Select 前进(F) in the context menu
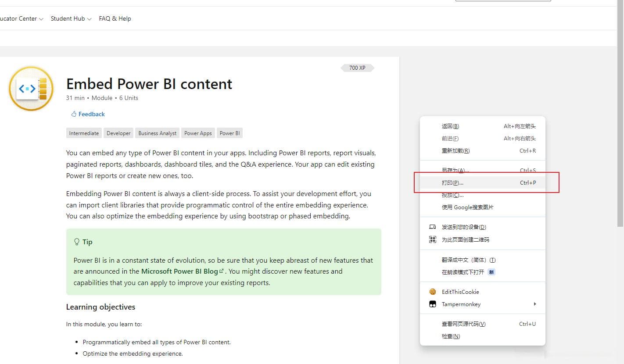This screenshot has width=624, height=364. 482,139
